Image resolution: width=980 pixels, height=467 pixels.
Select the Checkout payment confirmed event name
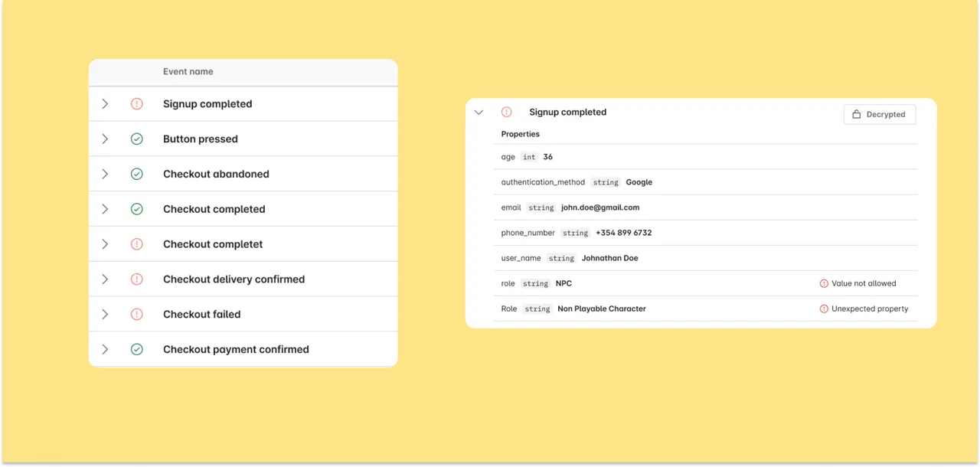tap(236, 349)
